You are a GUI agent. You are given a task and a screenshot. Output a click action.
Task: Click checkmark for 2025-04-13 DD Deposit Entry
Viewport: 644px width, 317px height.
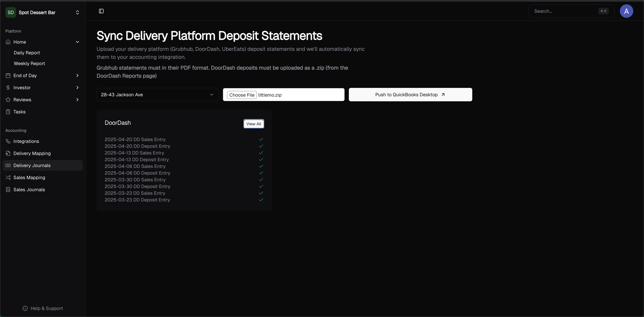[261, 160]
